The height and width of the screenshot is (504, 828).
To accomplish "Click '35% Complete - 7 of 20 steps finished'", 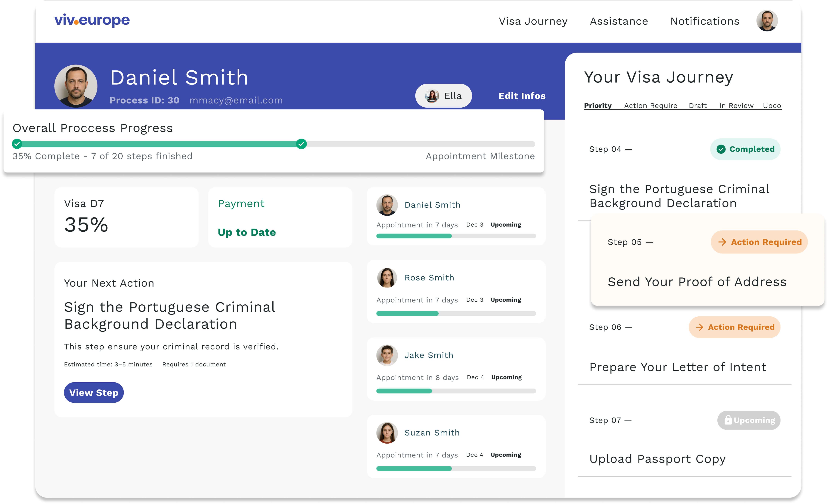I will (102, 156).
